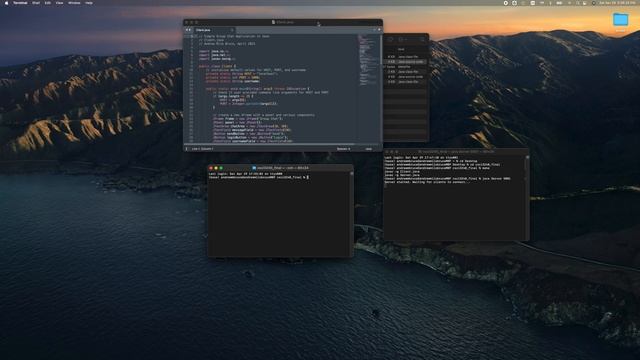The height and width of the screenshot is (360, 640).
Task: Toggle the editor sidebar from status bar
Action: click(187, 149)
